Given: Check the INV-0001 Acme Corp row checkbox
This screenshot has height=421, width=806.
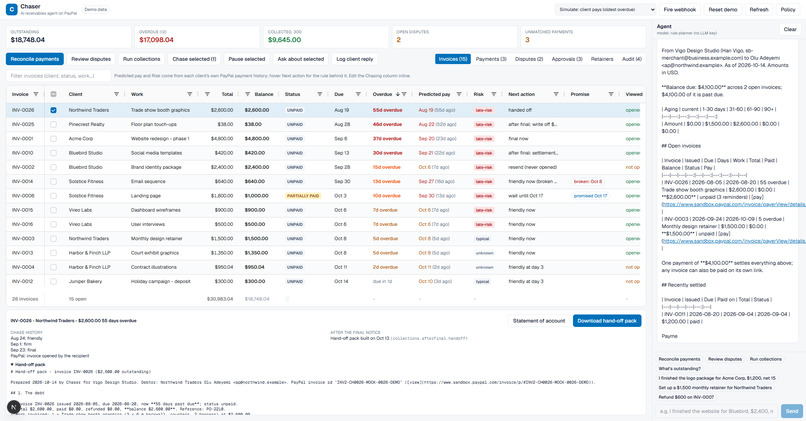Looking at the screenshot, I should [53, 139].
